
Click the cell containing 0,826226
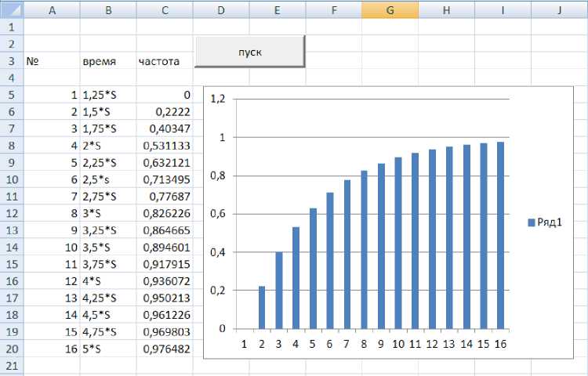pyautogui.click(x=164, y=214)
